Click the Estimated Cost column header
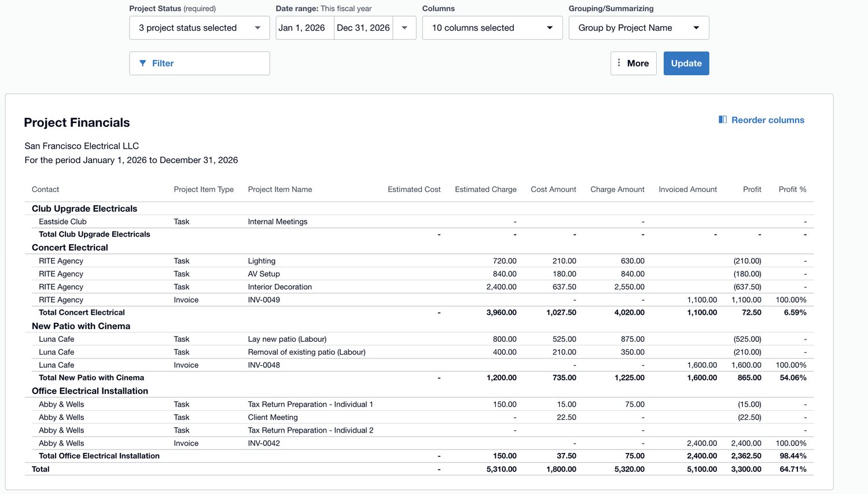 (414, 189)
